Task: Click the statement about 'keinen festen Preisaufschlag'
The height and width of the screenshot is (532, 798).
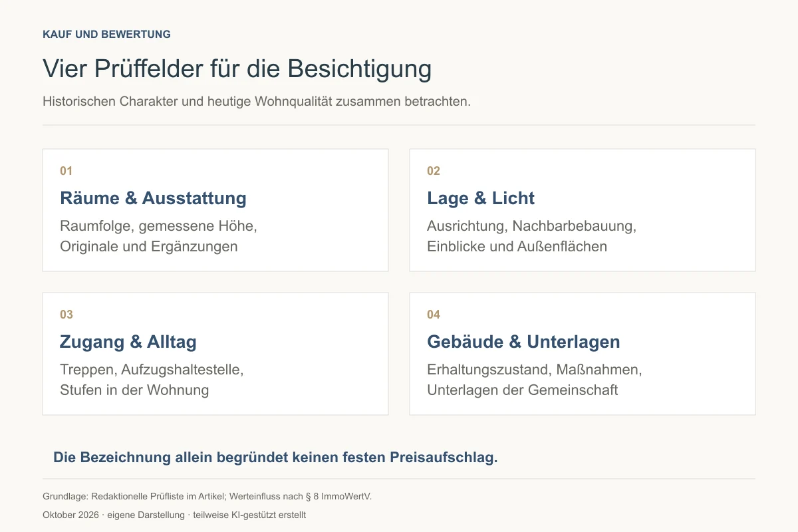Action: tap(275, 458)
